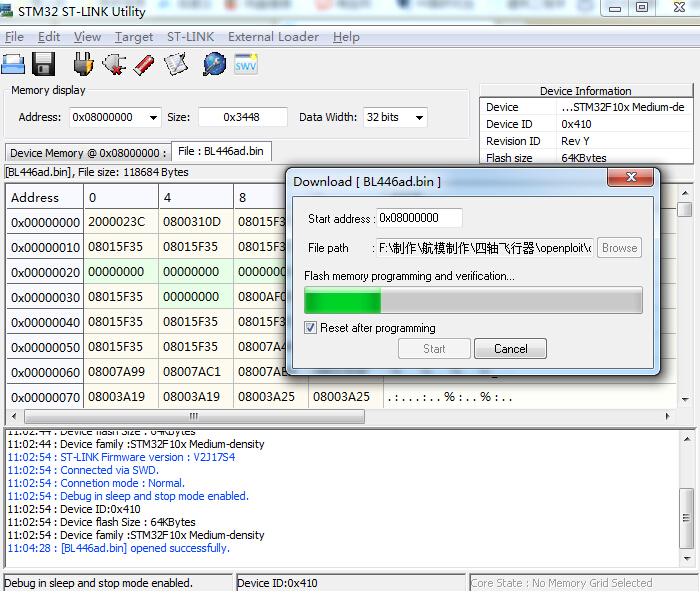Open the Data Width dropdown
Viewport: 700px width, 591px height.
point(419,117)
